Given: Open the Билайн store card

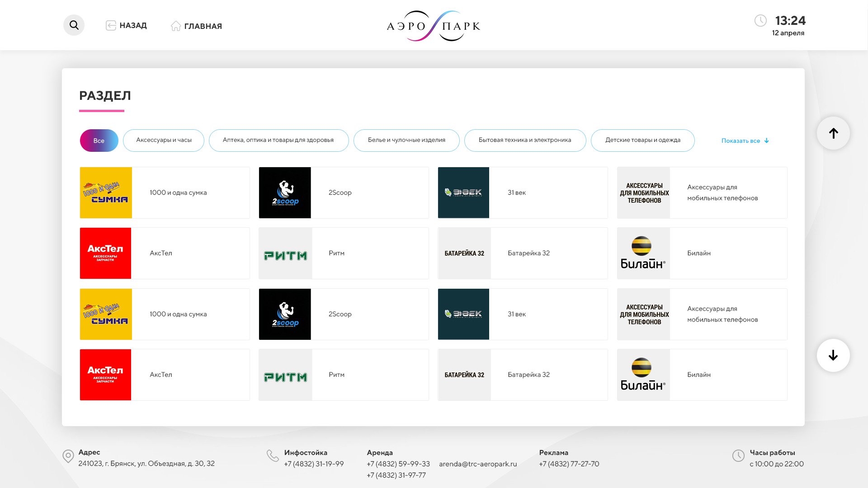Looking at the screenshot, I should click(x=701, y=253).
